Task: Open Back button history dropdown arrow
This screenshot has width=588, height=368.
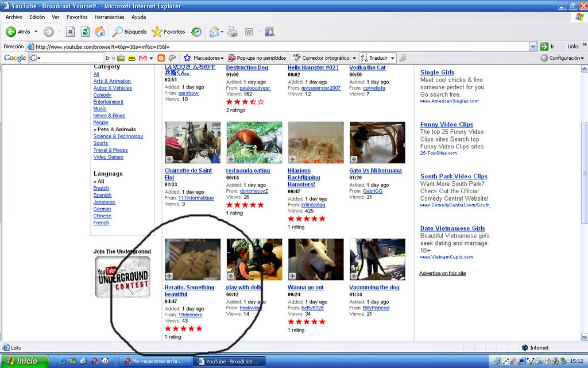Action: click(36, 32)
